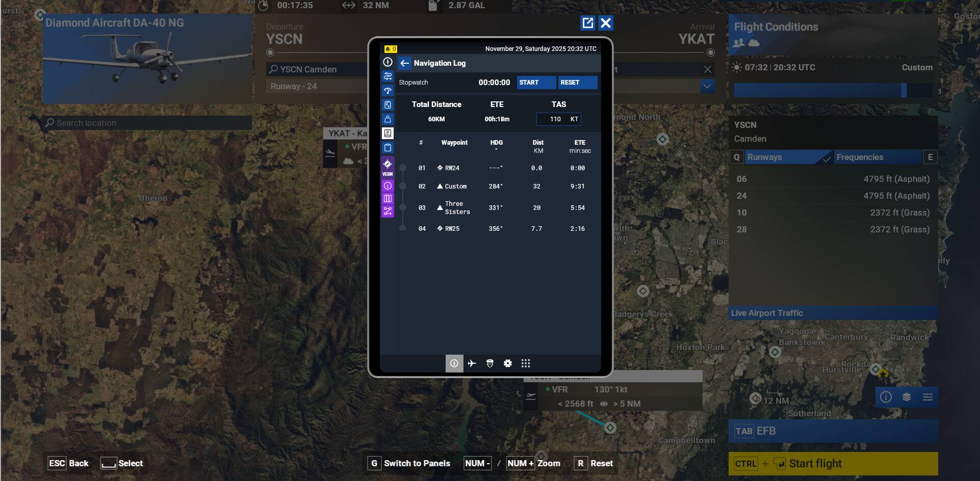Go back from the Navigation Log page
The width and height of the screenshot is (980, 481).
405,63
